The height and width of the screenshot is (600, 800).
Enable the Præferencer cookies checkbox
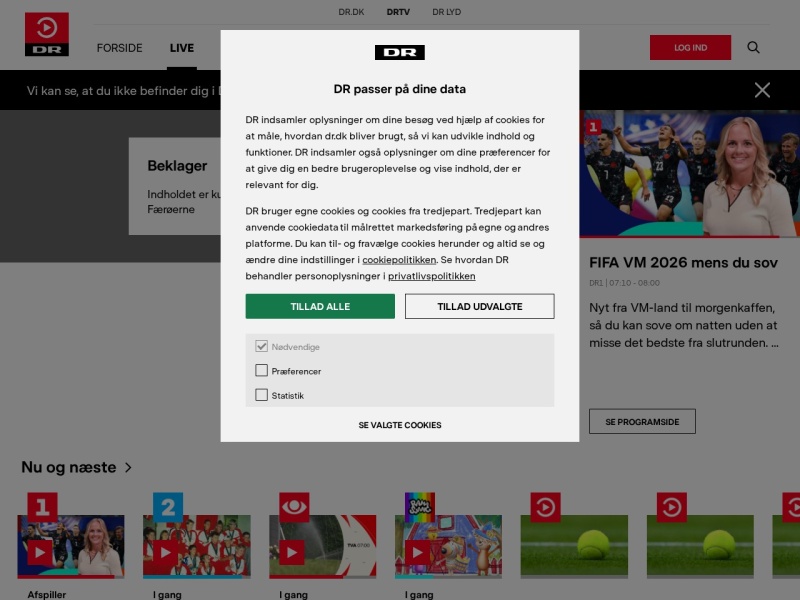261,370
